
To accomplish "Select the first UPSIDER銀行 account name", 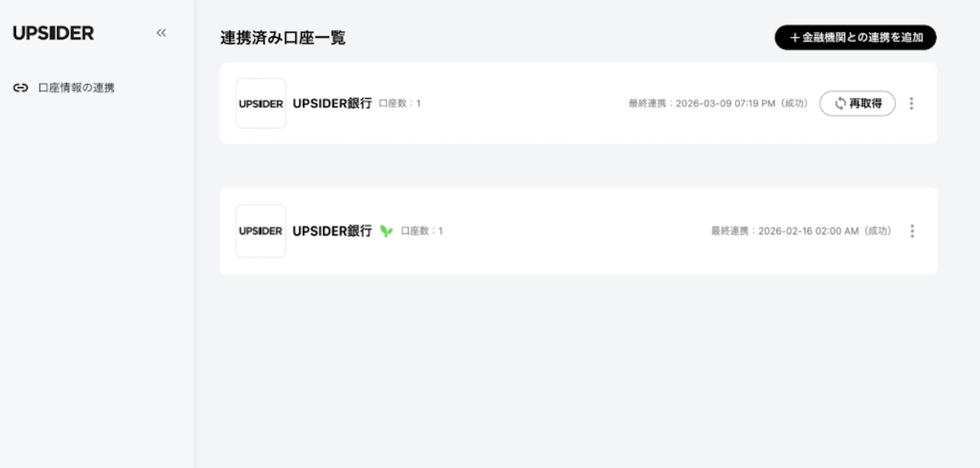I will click(x=332, y=104).
